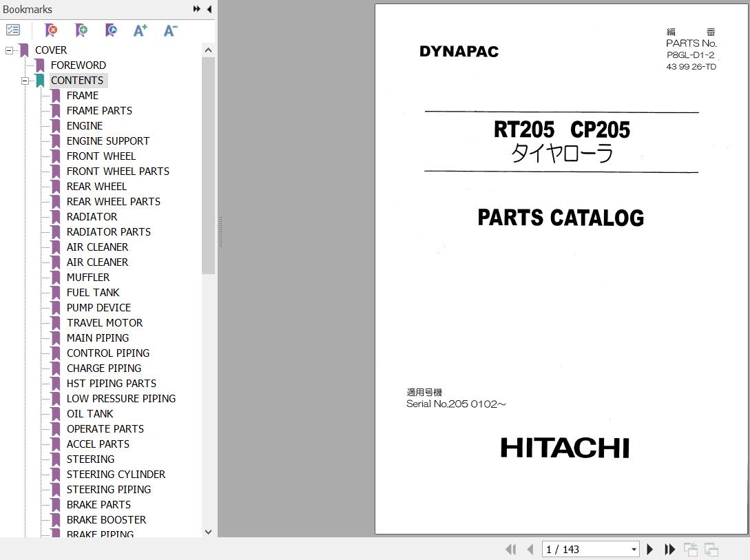The width and height of the screenshot is (750, 560).
Task: Collapse the COVER bookmark tree node
Action: coord(9,50)
